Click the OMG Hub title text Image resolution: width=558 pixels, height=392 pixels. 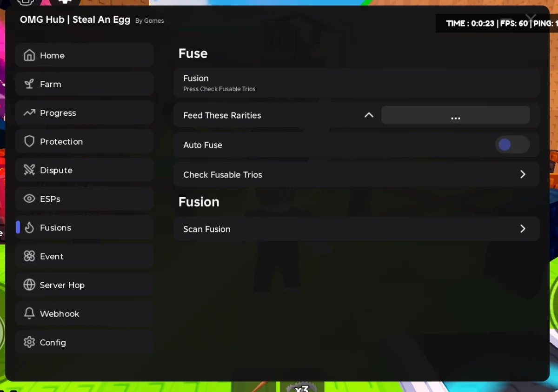pyautogui.click(x=75, y=20)
